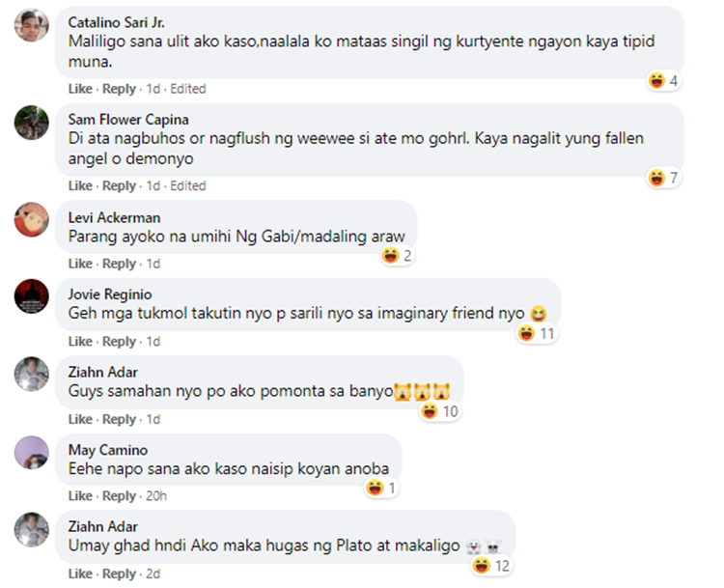Open May Camino's profile picture
The width and height of the screenshot is (724, 588).
(32, 453)
